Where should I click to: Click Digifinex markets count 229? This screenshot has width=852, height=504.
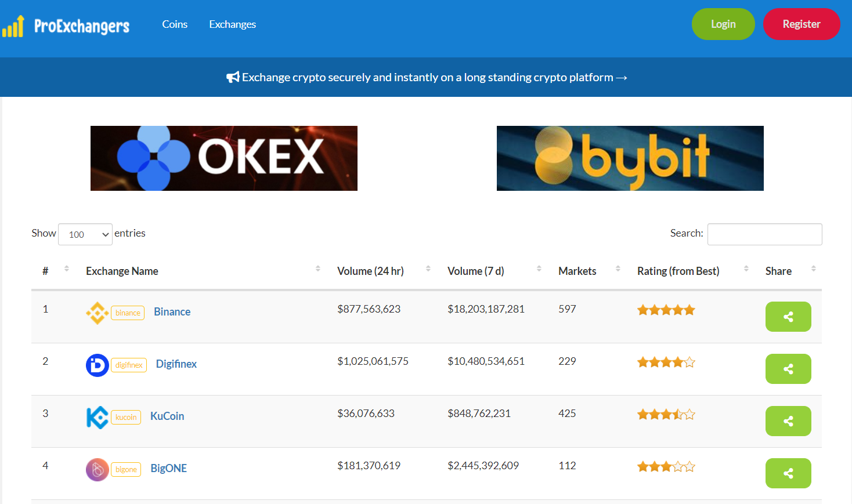coord(568,361)
